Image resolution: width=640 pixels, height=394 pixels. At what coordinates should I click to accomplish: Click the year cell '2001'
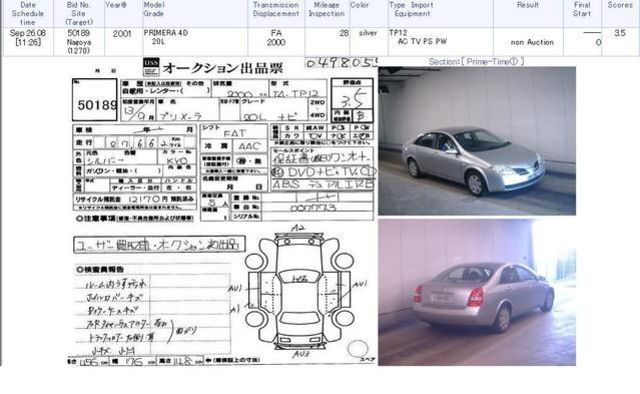click(122, 33)
